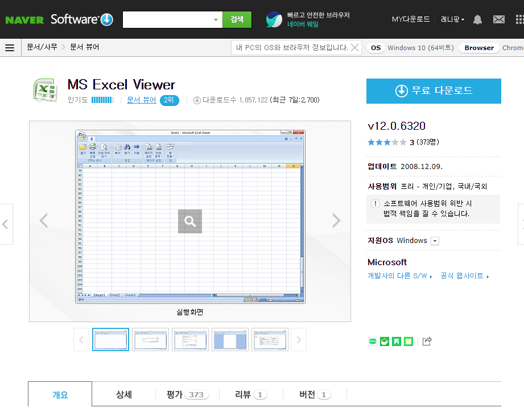Click the OS info label

[376, 48]
